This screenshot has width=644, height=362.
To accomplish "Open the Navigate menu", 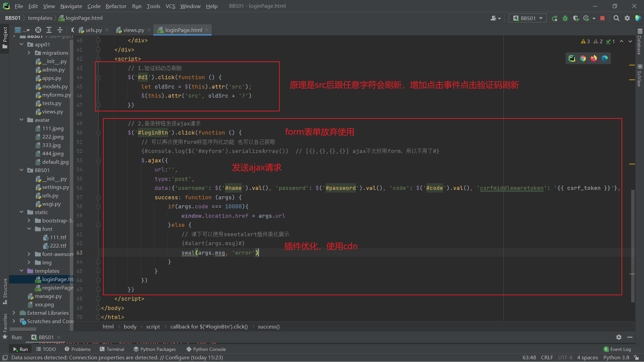I will (71, 6).
